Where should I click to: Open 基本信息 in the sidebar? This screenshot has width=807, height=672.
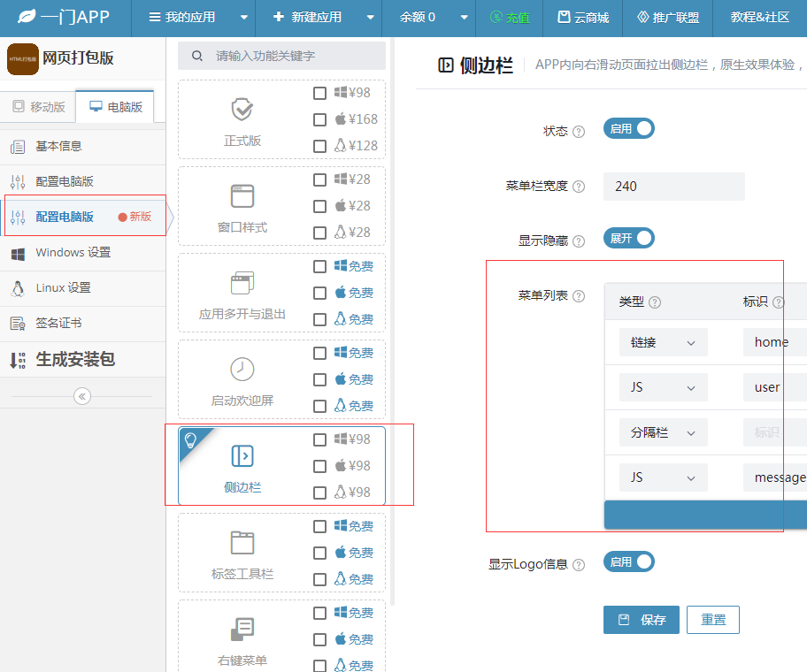tap(83, 147)
